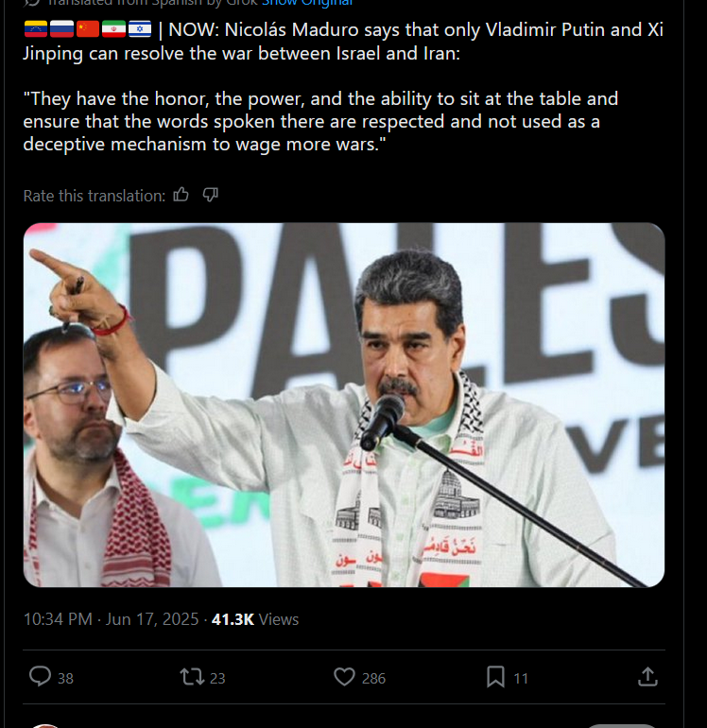This screenshot has height=728, width=707.
Task: Open replies with the comment bubble icon
Action: 41,676
